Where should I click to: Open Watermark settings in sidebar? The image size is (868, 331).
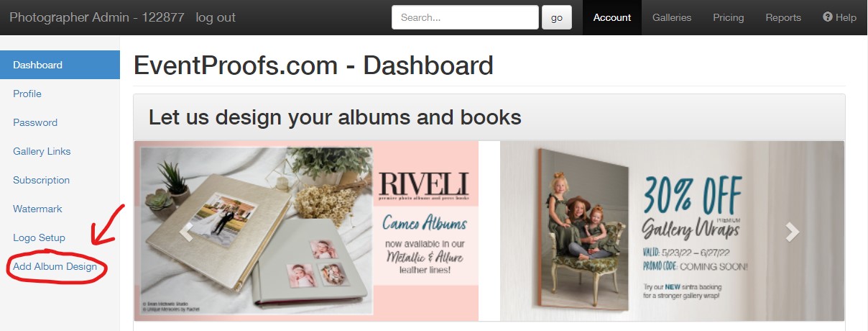tap(37, 209)
